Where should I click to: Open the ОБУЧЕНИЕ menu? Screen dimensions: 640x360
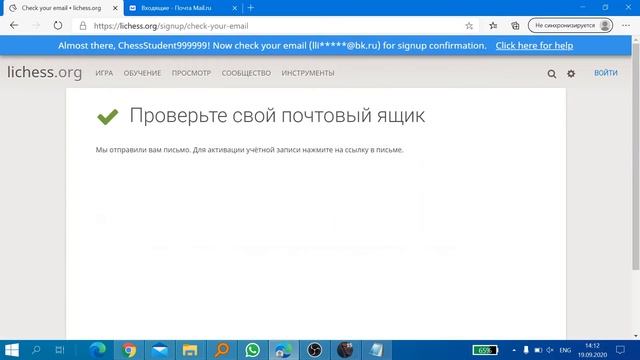[x=142, y=73]
